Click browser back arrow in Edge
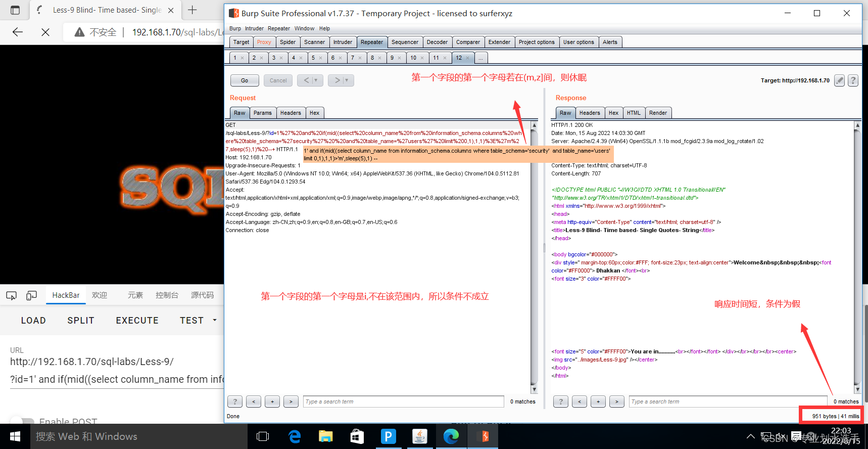The height and width of the screenshot is (449, 868). click(18, 32)
